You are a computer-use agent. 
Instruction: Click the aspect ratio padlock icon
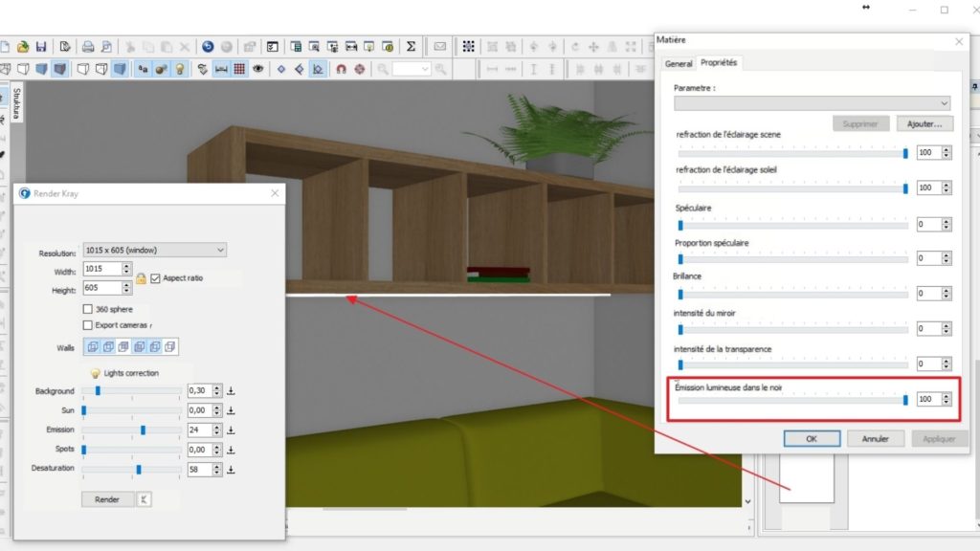pyautogui.click(x=141, y=278)
